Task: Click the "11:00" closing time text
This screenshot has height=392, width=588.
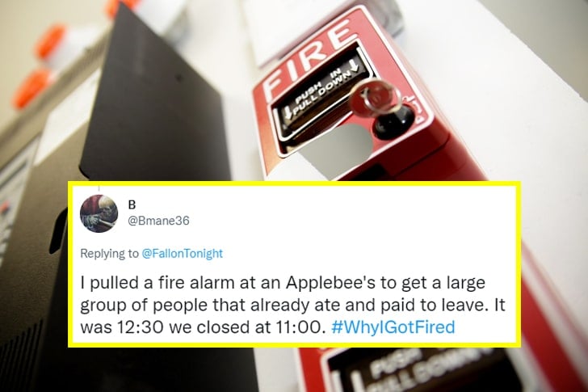Action: [x=299, y=327]
